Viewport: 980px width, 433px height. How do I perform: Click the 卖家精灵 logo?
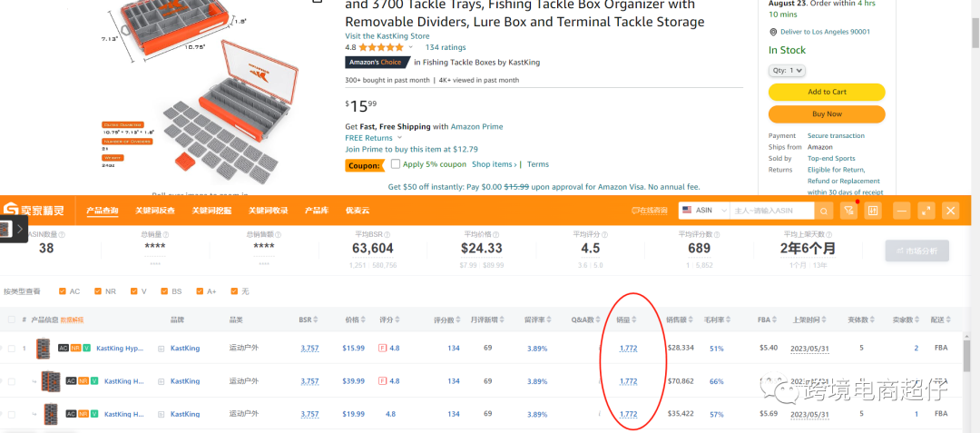[34, 211]
